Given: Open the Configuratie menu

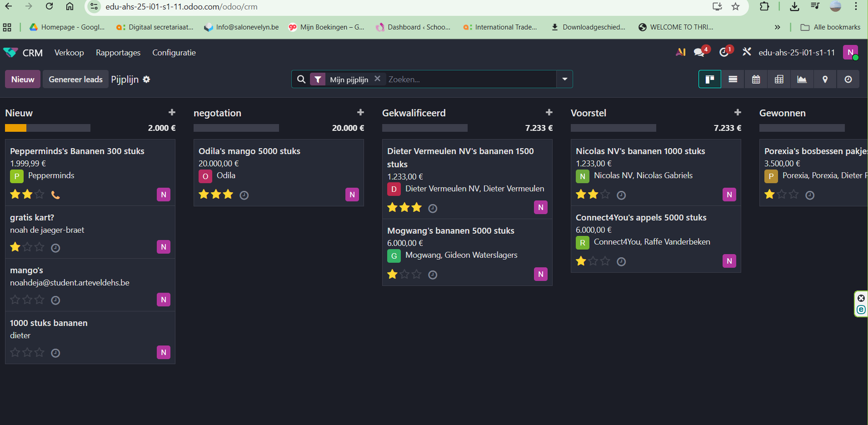Looking at the screenshot, I should [174, 53].
